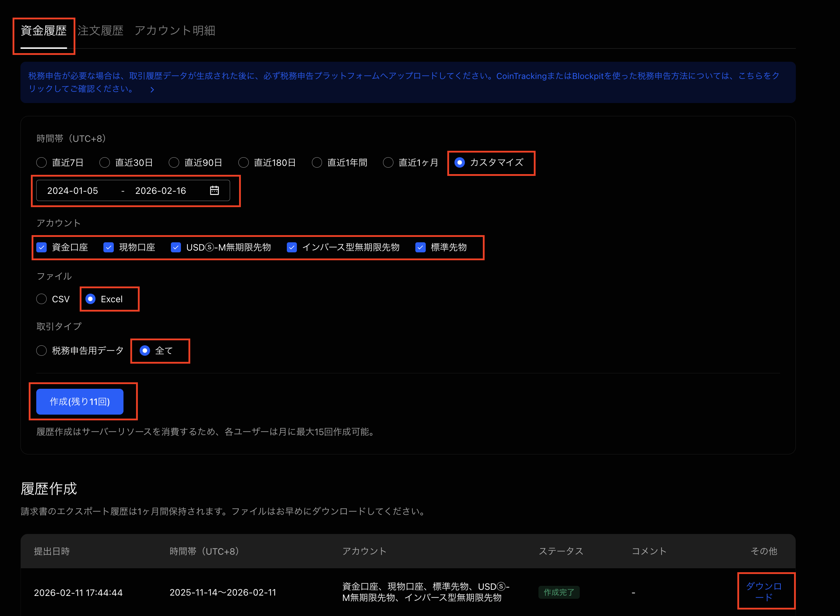Uncheck USDⓈ-M無期限先物 account checkbox

[176, 247]
